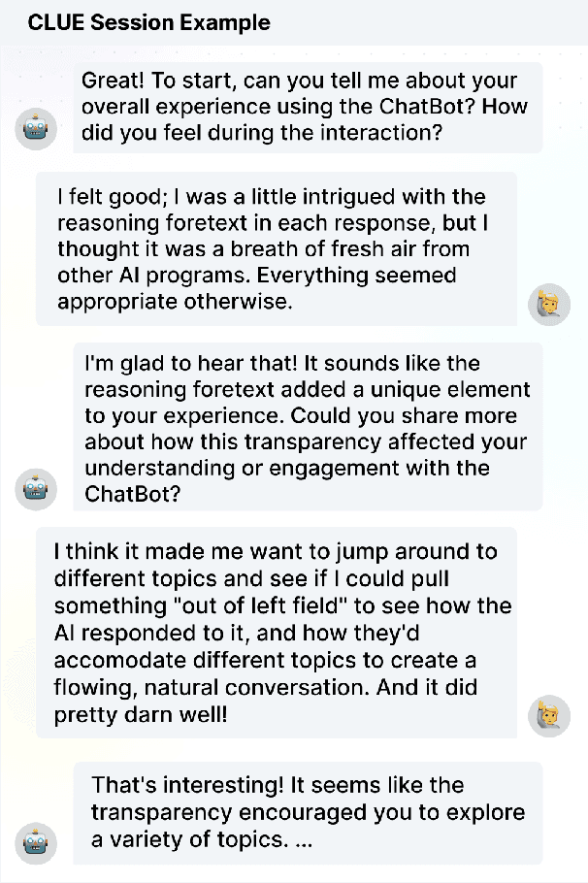Click the word "Great!" in the first message
The width and height of the screenshot is (588, 883).
[x=110, y=81]
